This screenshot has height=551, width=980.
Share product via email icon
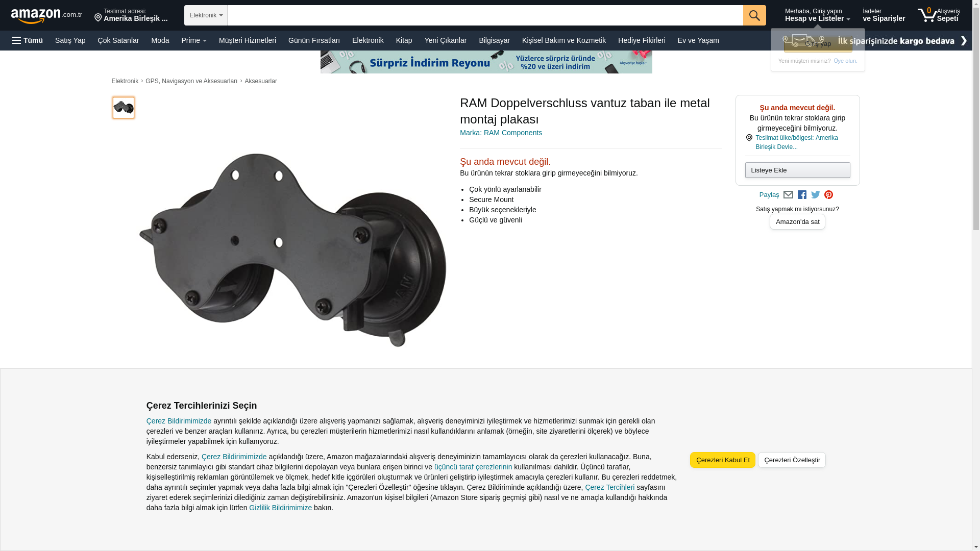tap(788, 195)
